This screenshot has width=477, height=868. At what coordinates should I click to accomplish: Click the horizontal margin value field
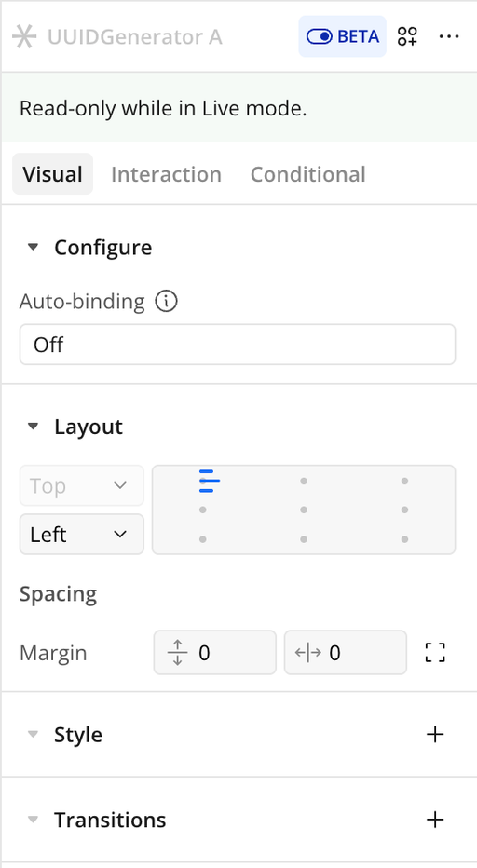click(346, 653)
